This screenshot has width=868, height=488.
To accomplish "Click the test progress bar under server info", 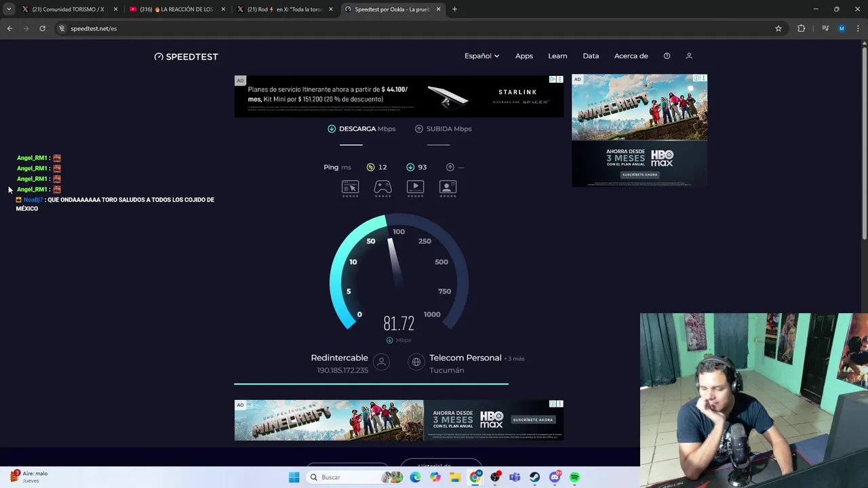I will coord(371,384).
